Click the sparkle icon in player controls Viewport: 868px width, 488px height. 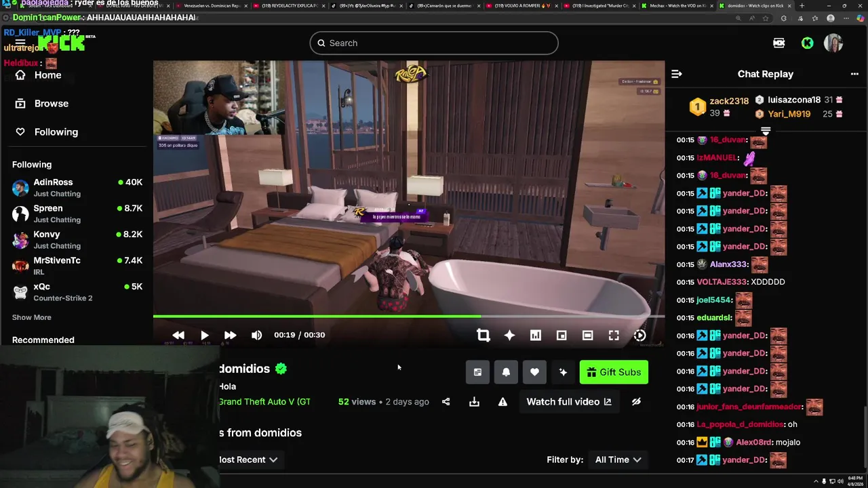click(x=509, y=335)
